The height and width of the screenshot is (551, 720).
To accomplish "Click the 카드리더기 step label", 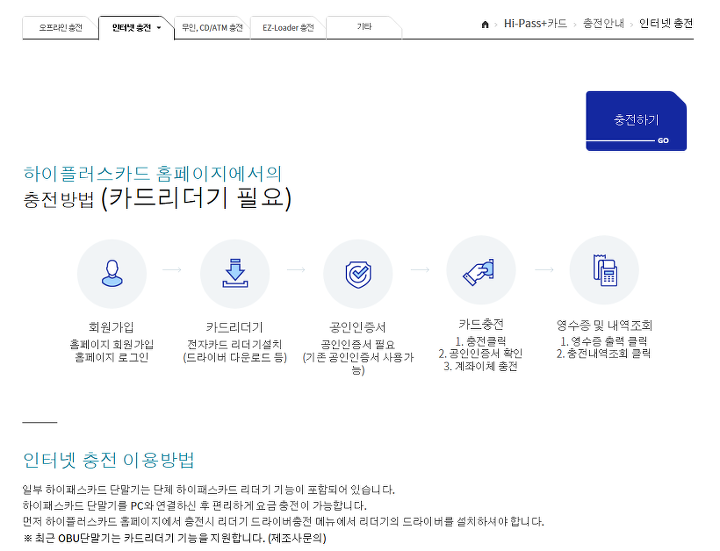I will [235, 327].
